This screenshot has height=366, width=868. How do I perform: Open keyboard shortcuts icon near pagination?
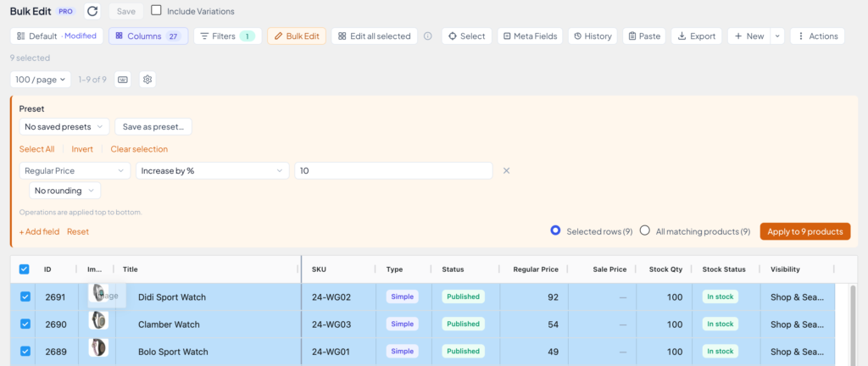click(123, 80)
